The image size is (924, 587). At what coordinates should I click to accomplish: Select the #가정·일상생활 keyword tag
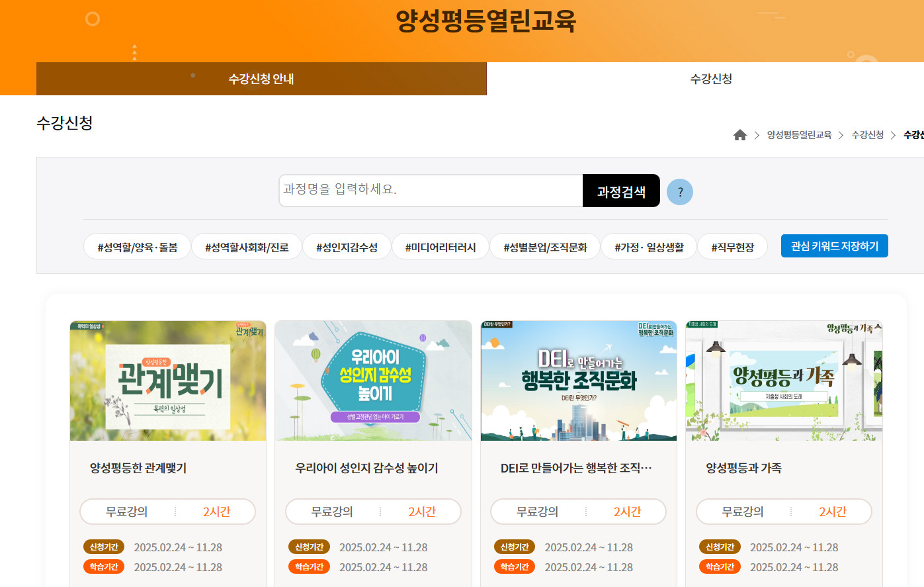coord(649,247)
